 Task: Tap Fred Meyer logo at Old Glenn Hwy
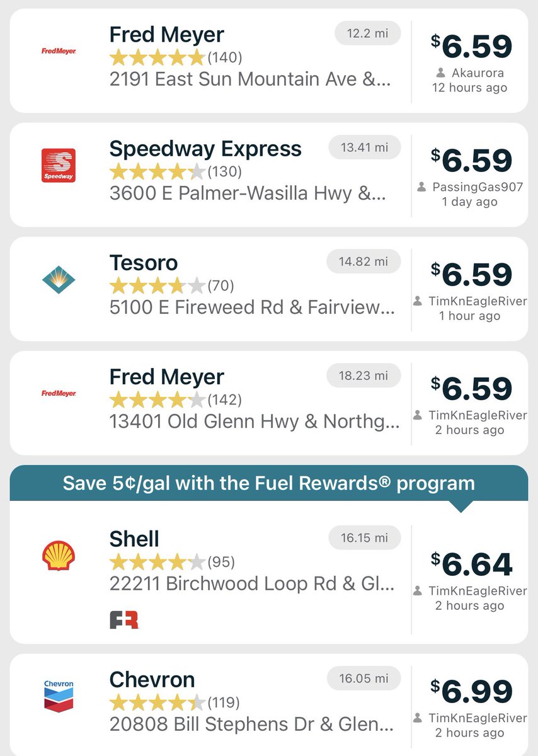pos(59,393)
